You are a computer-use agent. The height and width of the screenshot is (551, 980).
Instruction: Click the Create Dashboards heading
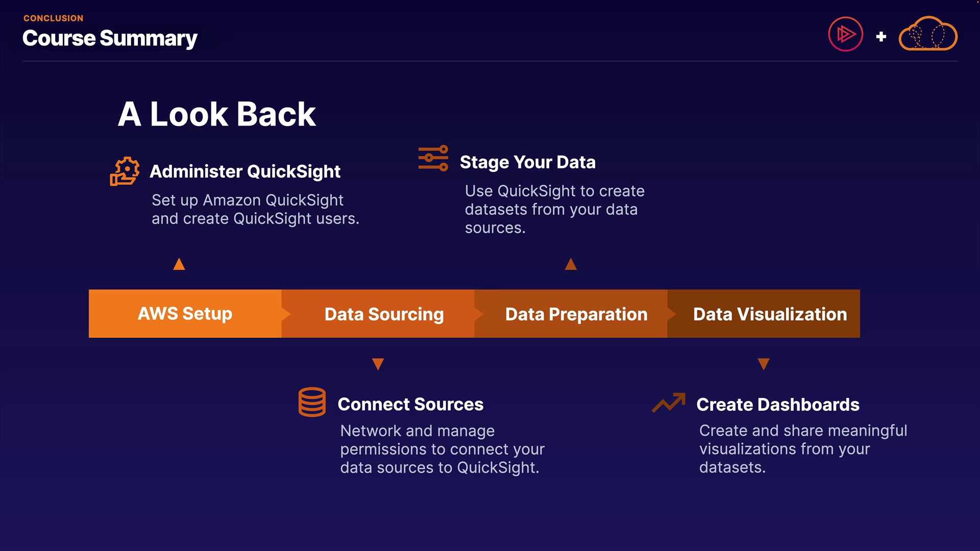point(777,405)
